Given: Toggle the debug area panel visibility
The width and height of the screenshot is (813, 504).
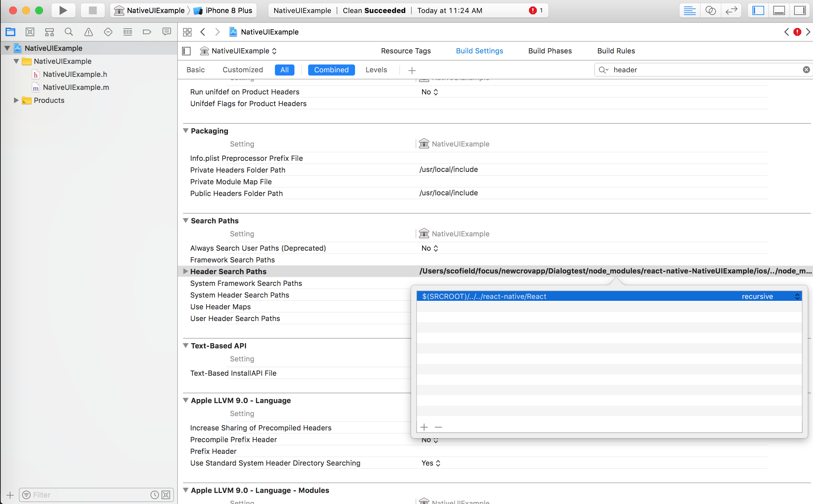Looking at the screenshot, I should [779, 10].
